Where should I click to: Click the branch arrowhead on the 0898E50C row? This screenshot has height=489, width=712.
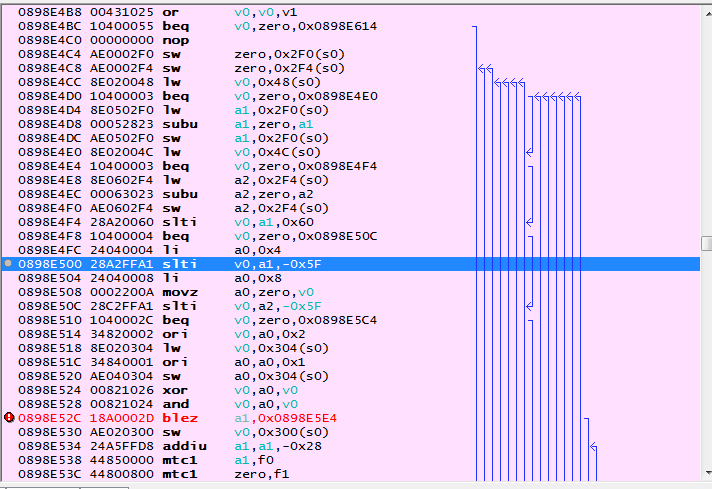point(529,305)
